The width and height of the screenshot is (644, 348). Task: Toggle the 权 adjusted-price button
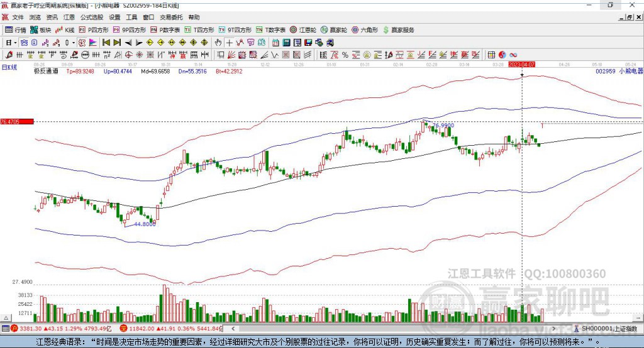[82, 43]
